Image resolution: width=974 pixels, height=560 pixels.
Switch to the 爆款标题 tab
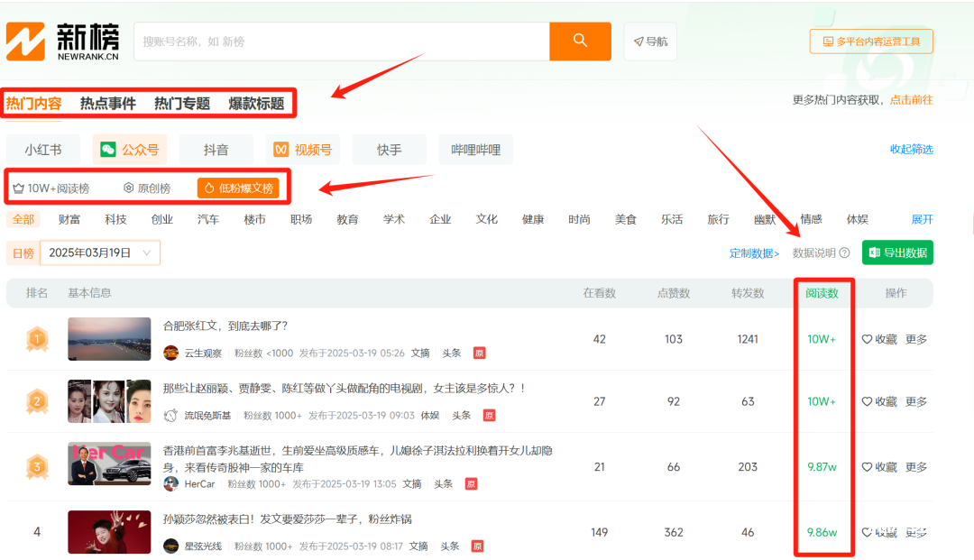point(256,103)
